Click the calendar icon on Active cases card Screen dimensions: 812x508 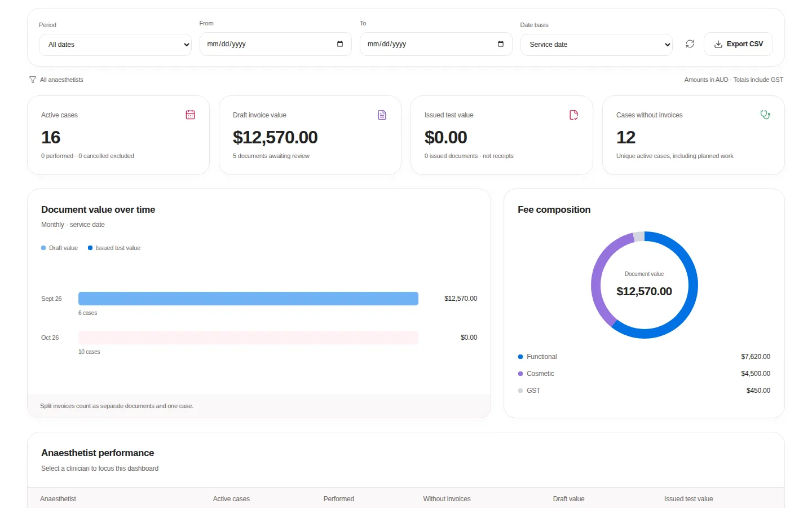[190, 115]
